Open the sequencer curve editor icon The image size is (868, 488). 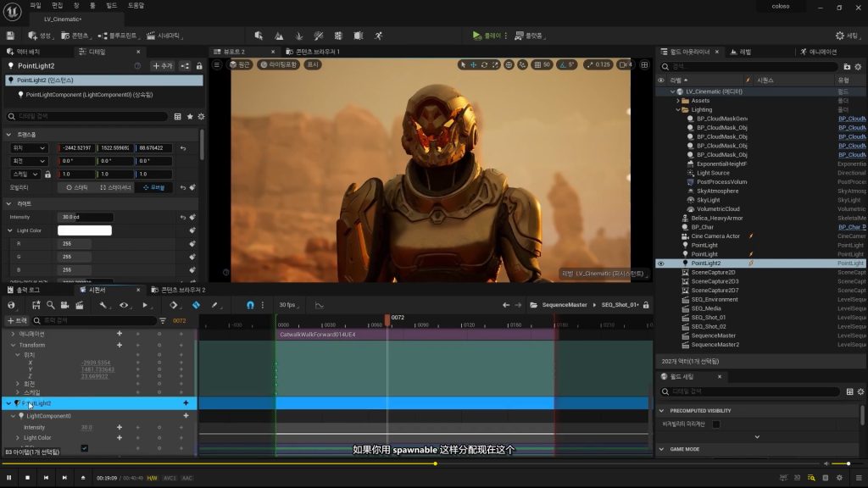tap(319, 305)
